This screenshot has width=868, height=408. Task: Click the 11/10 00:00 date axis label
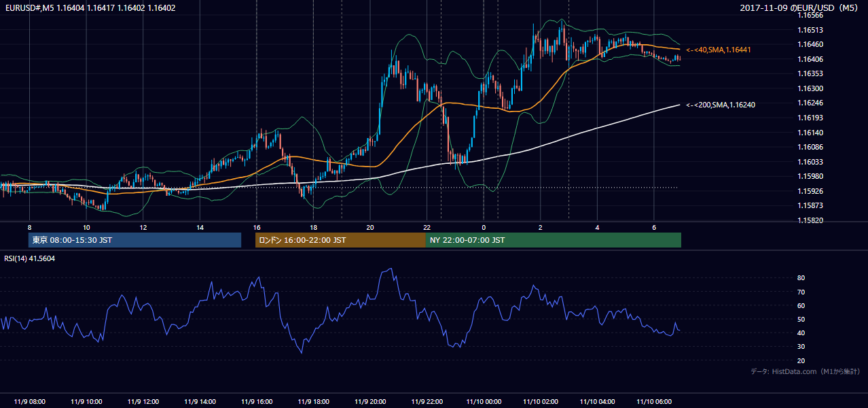click(x=484, y=402)
